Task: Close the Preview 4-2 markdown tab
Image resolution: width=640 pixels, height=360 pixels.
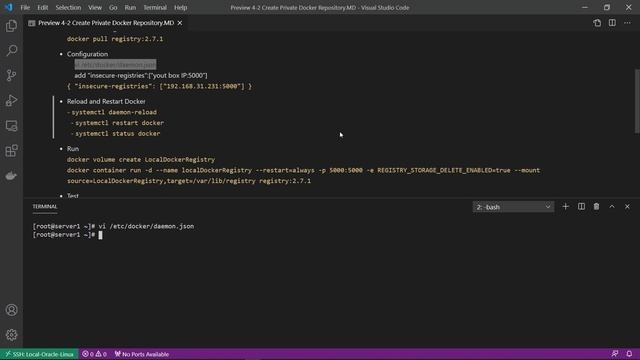Action: coord(180,23)
